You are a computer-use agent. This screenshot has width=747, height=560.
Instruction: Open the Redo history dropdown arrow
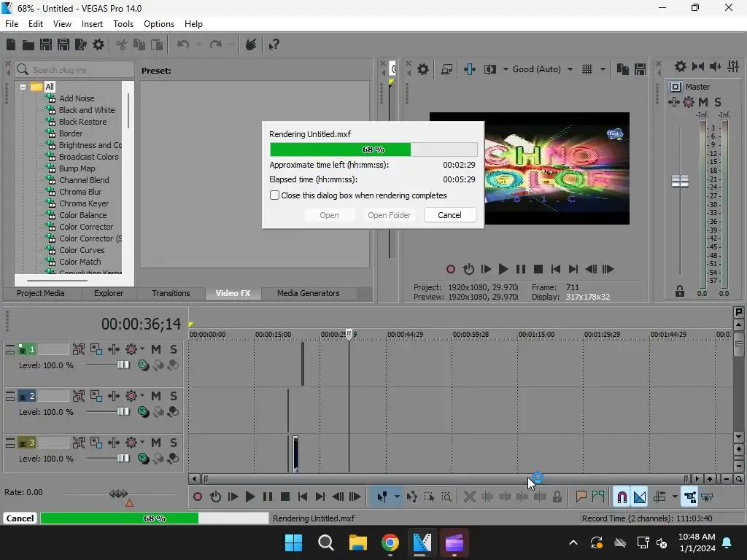tap(231, 44)
